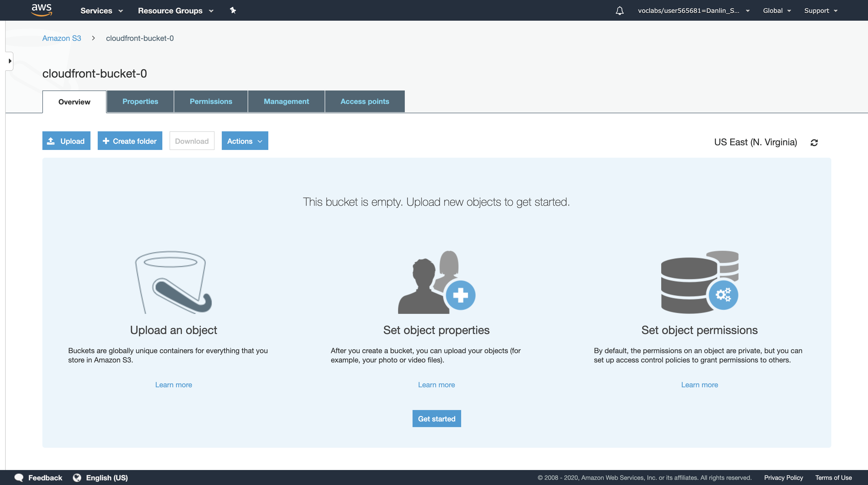Viewport: 868px width, 485px height.
Task: Click the Amazon S3 breadcrumb link
Action: [x=62, y=38]
